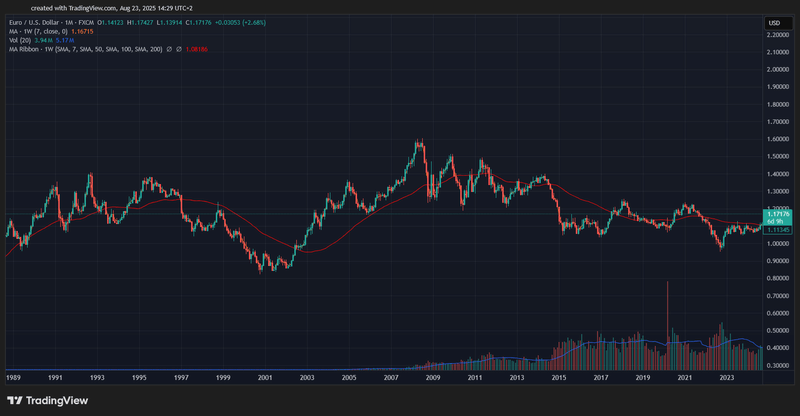Select the MA Ribbon - 1W indicator legend

pyautogui.click(x=86, y=50)
